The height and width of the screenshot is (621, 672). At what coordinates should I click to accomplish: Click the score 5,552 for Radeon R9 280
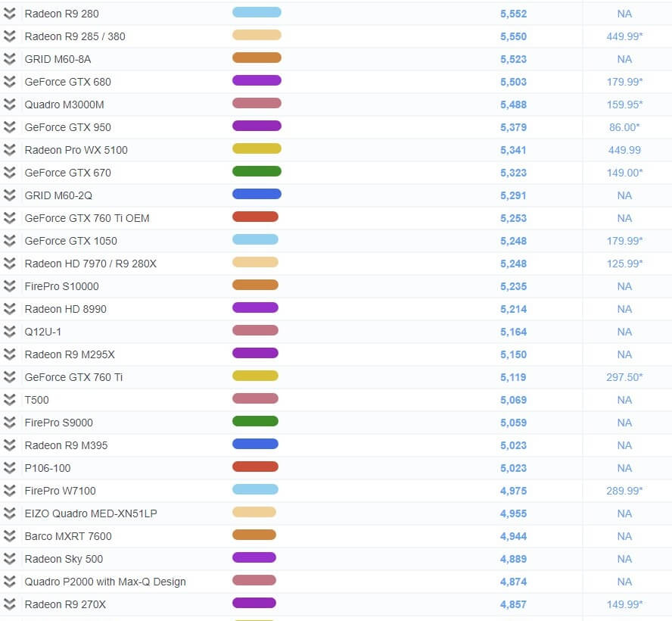coord(513,14)
